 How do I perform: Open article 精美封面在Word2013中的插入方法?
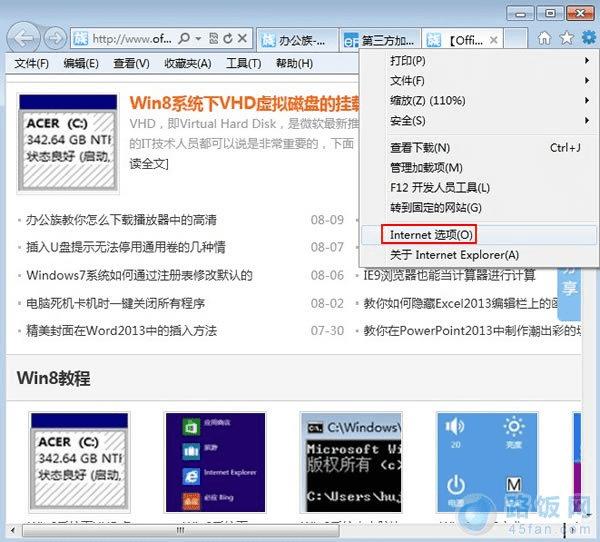click(x=122, y=331)
